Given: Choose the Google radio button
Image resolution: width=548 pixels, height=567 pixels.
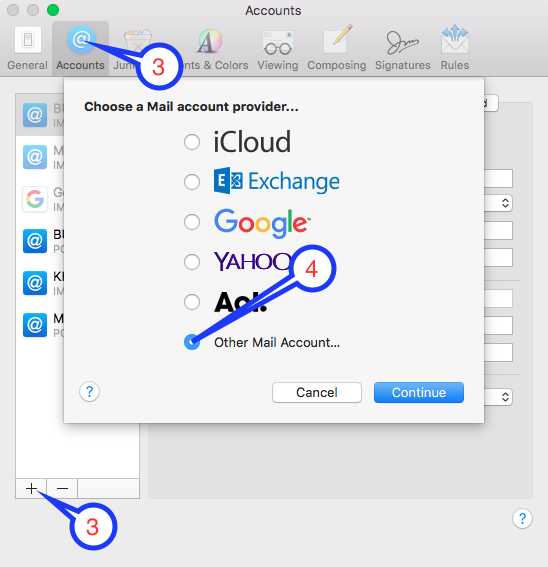Looking at the screenshot, I should [192, 222].
